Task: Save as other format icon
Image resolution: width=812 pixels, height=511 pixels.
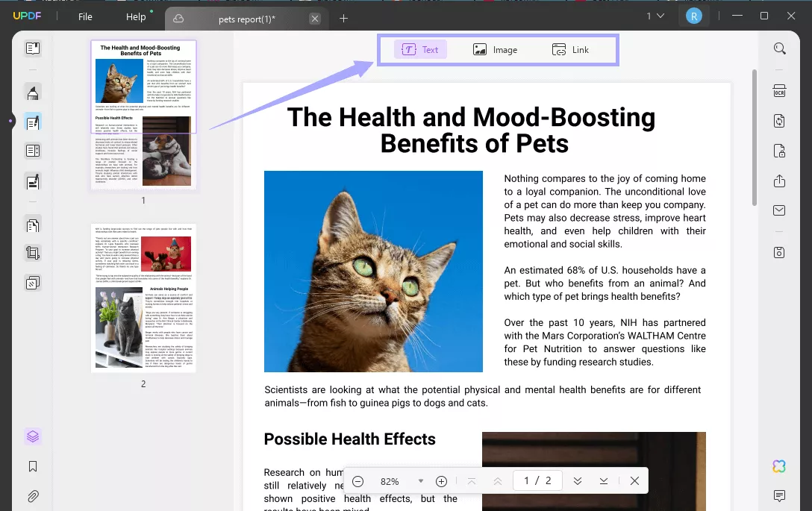Action: [x=779, y=252]
